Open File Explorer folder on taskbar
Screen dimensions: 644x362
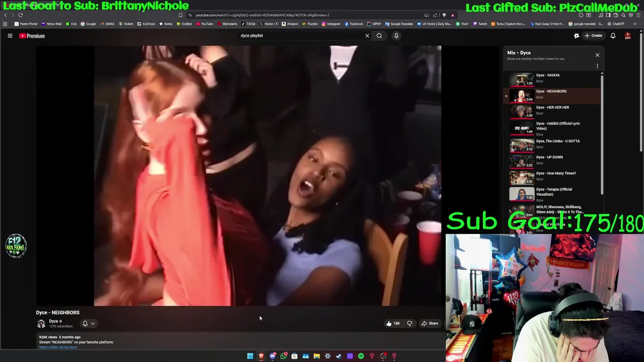tap(316, 356)
